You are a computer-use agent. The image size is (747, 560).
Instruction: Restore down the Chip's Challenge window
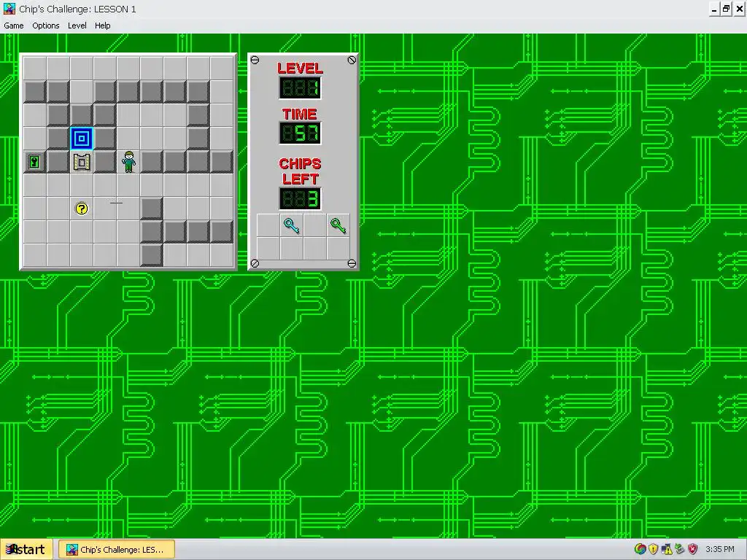pos(726,9)
